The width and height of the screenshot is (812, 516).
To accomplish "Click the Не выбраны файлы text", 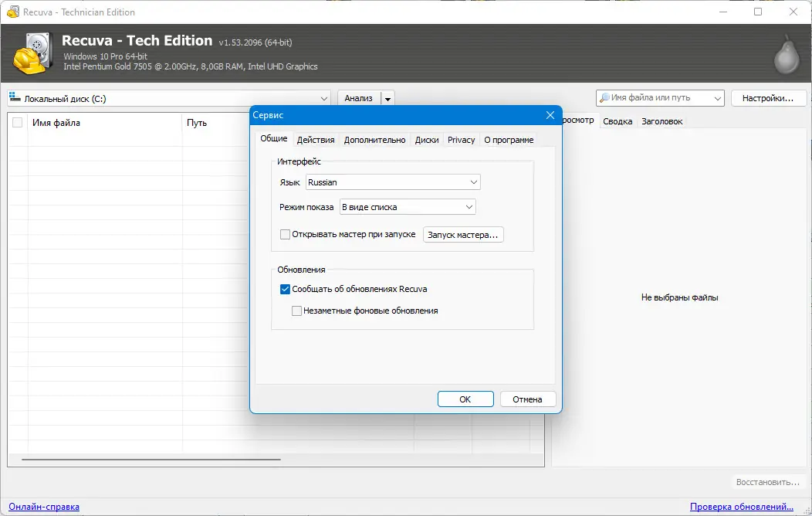I will click(x=679, y=297).
